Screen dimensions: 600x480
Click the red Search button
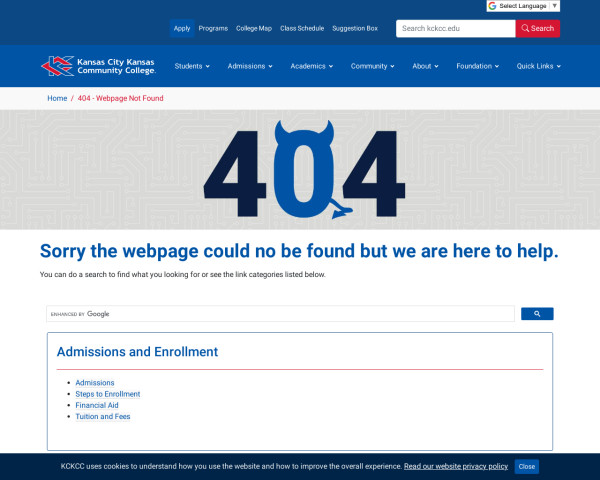(538, 28)
